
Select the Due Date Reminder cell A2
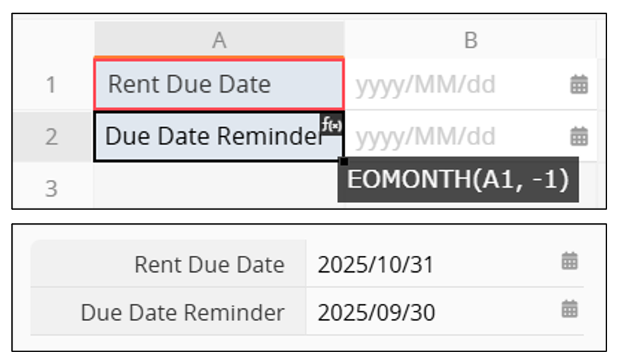pos(209,137)
